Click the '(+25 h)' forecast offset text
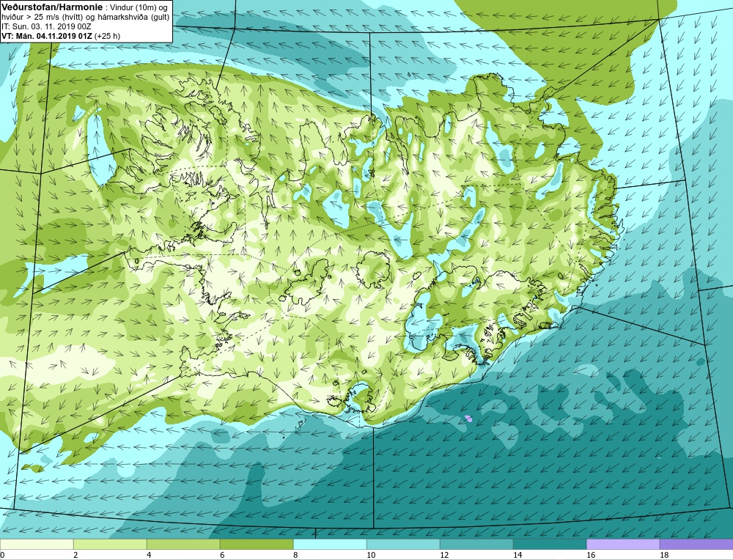Image resolution: width=733 pixels, height=560 pixels. 107,35
